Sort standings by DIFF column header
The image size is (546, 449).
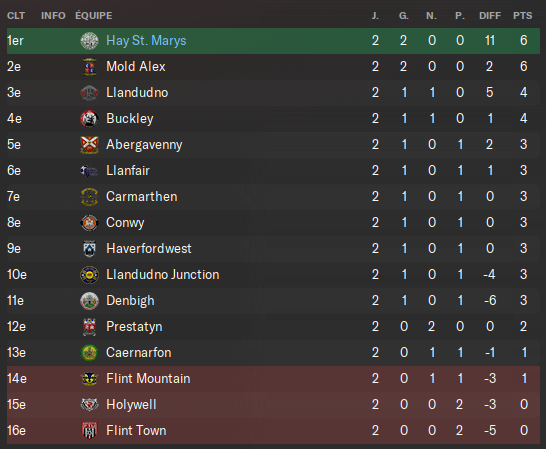point(490,16)
